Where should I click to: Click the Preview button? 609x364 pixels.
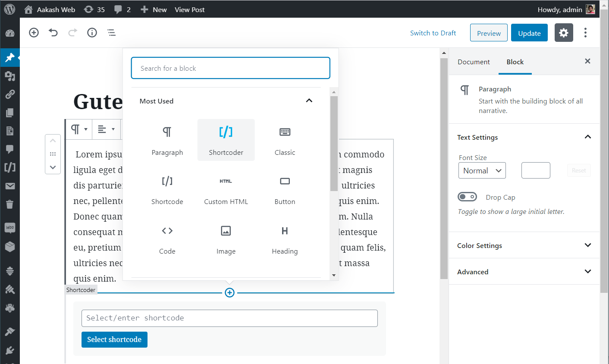coord(489,33)
